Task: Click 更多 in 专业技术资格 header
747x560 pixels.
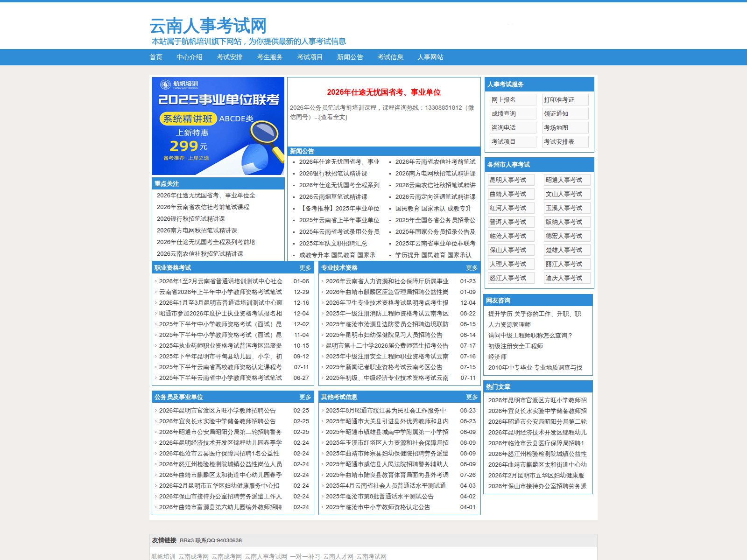Action: 472,268
